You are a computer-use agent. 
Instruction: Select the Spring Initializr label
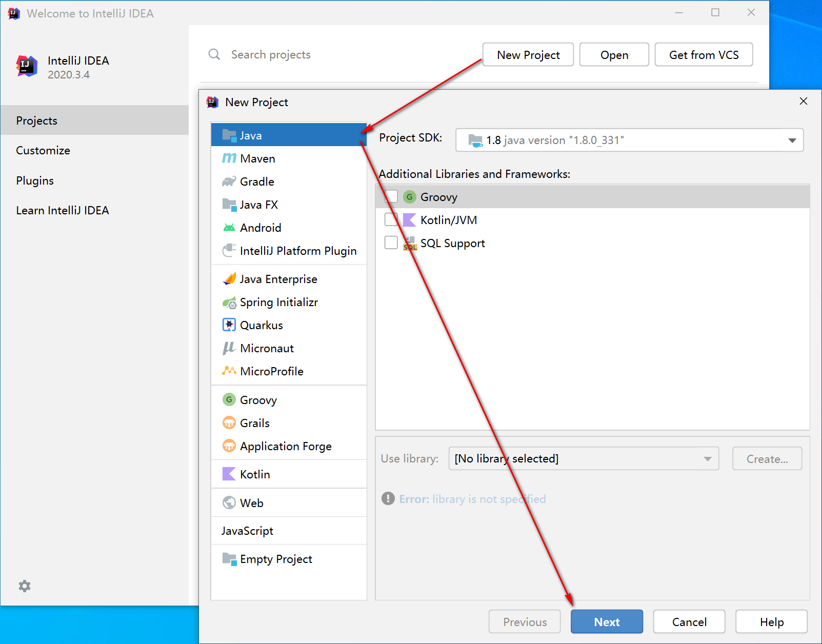click(x=279, y=302)
